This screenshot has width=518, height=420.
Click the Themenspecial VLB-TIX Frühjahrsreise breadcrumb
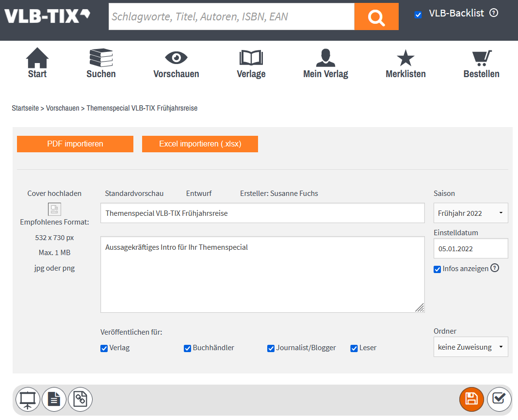pos(142,108)
